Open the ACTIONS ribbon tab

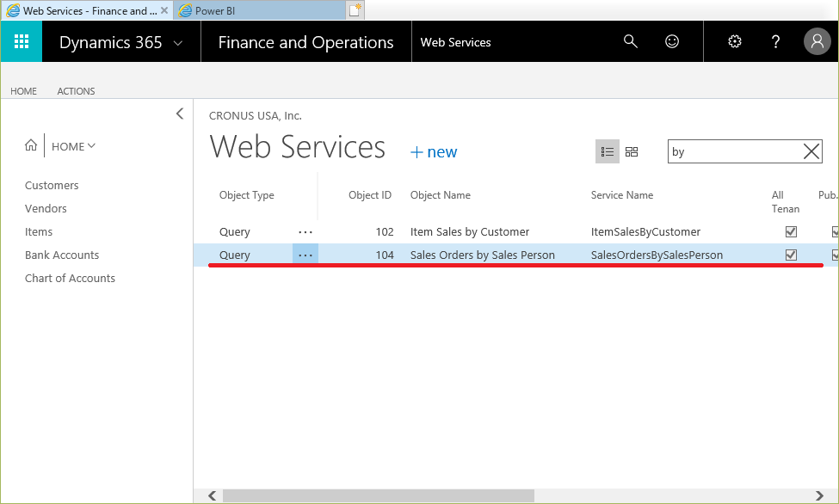pyautogui.click(x=76, y=91)
